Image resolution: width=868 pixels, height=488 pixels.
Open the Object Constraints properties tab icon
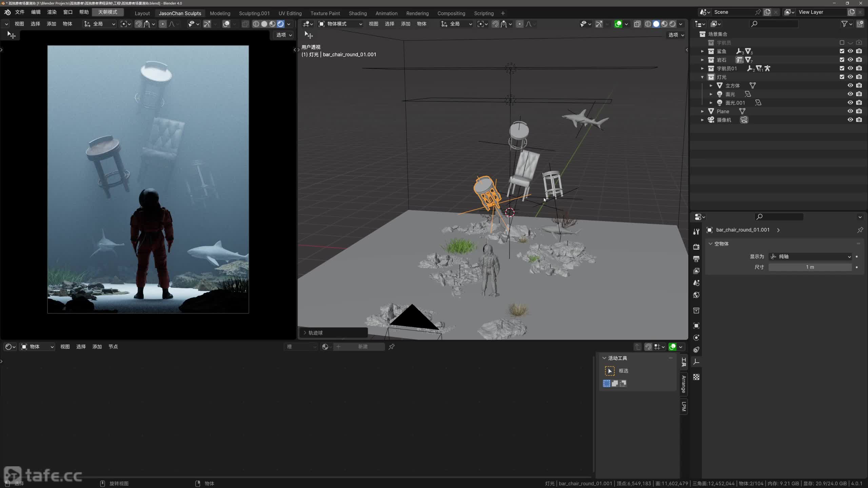click(x=696, y=350)
